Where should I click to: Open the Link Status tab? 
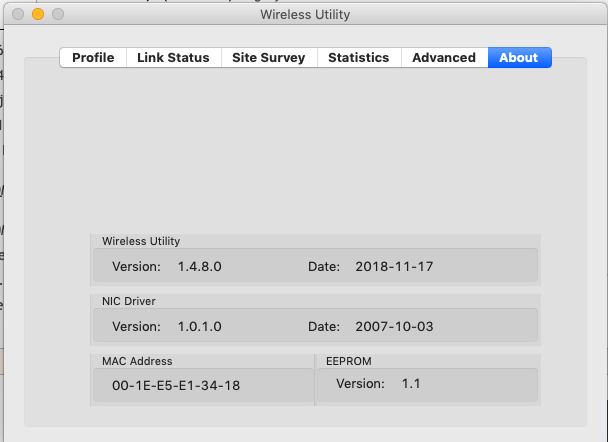pos(173,58)
